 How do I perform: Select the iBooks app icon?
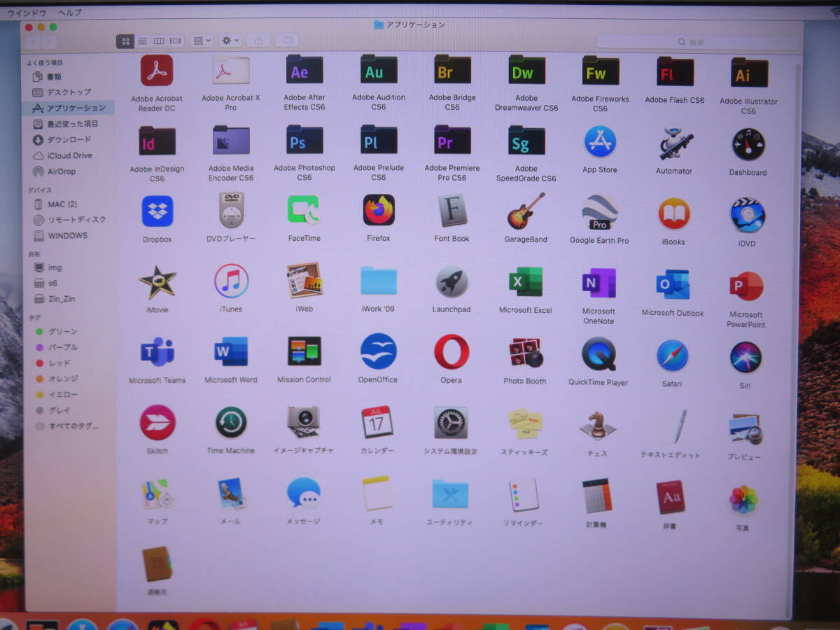(674, 214)
